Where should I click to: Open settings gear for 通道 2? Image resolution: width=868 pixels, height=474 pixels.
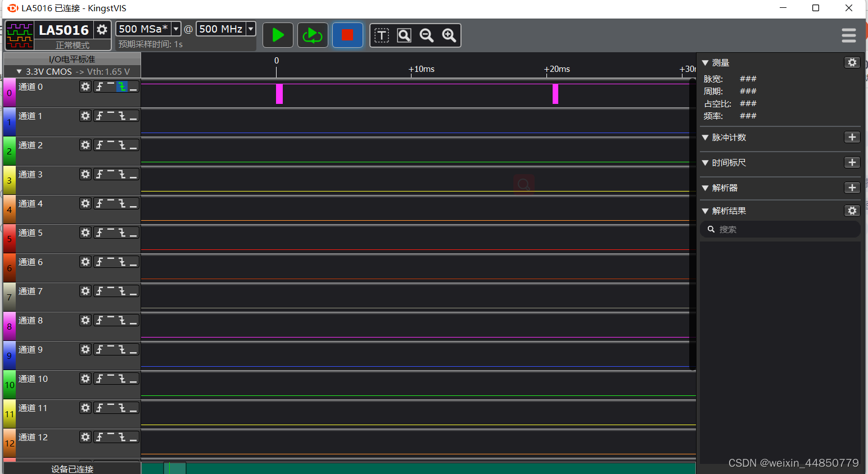point(85,145)
